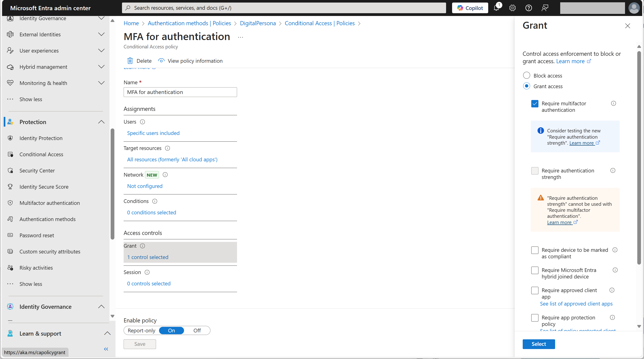This screenshot has width=644, height=359.
Task: Open Conditional Access in the sidebar
Action: [x=41, y=154]
